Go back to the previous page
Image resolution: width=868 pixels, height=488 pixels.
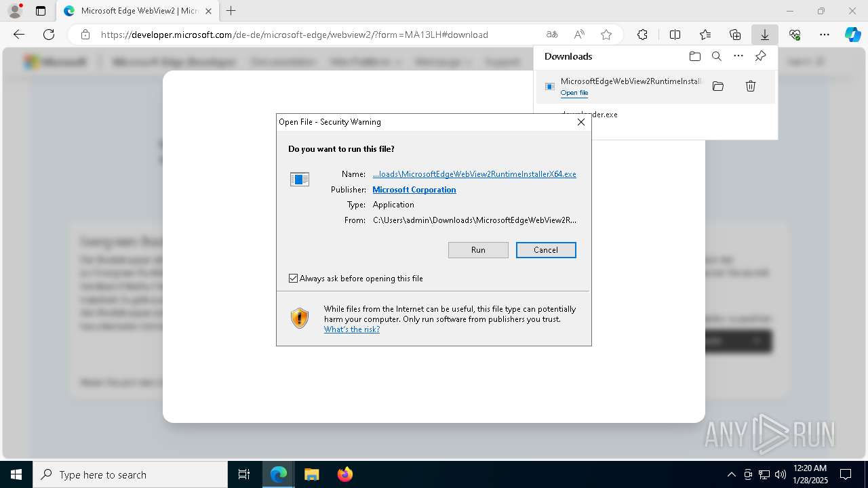coord(19,35)
